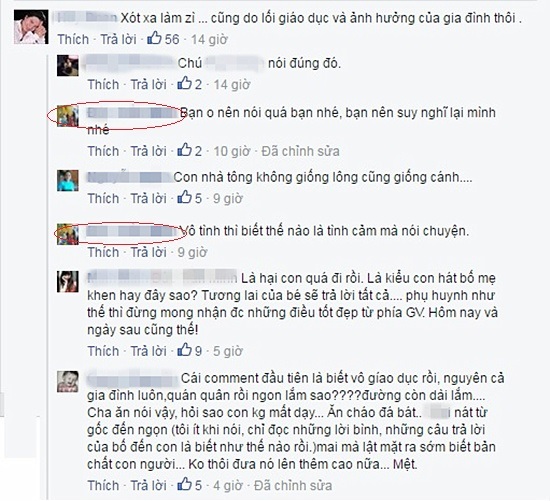Viewport: 550px width, 501px height.
Task: Open top commenter's profile picture
Action: pyautogui.click(x=31, y=27)
